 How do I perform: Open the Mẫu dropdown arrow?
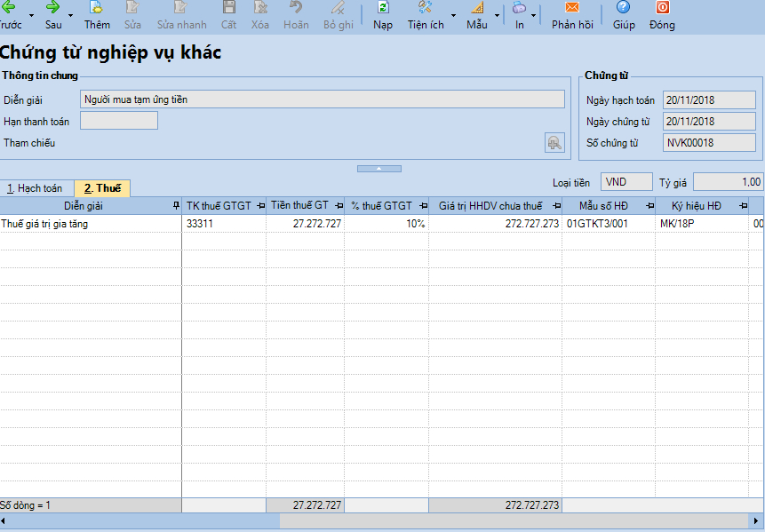click(x=497, y=15)
